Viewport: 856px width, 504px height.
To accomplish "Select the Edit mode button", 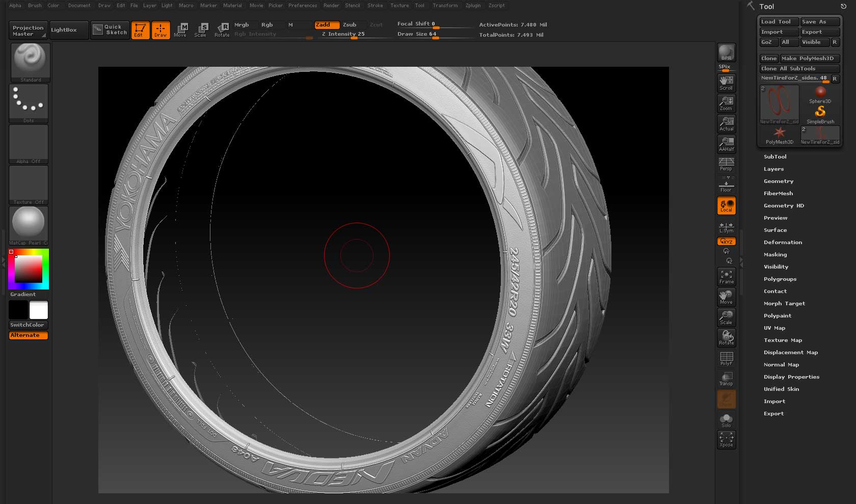I will click(x=140, y=30).
